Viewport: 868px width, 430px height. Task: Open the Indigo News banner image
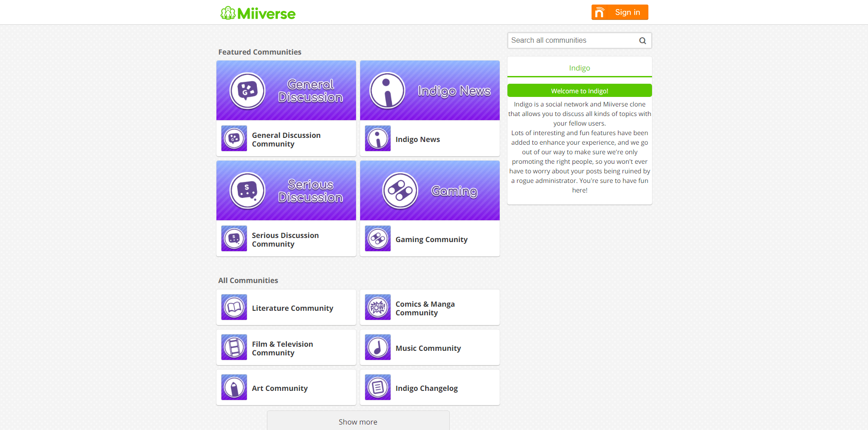click(430, 91)
